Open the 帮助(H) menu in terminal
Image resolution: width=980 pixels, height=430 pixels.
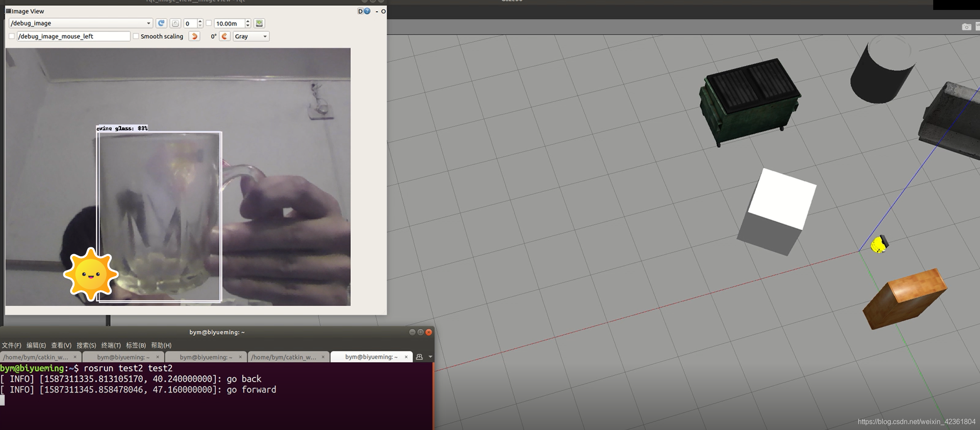coord(161,345)
